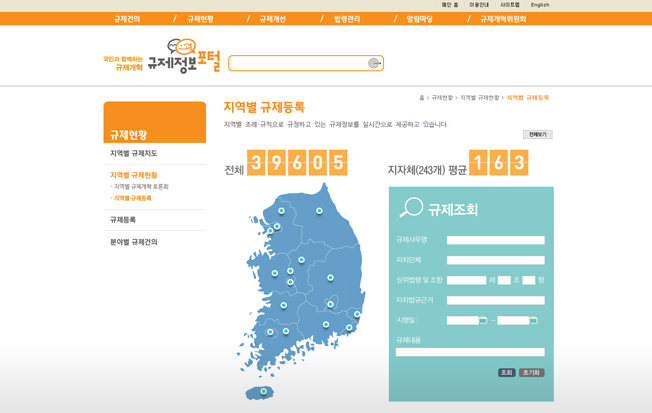Open the end date calendar for 시행일
This screenshot has height=413, width=652.
(533, 320)
